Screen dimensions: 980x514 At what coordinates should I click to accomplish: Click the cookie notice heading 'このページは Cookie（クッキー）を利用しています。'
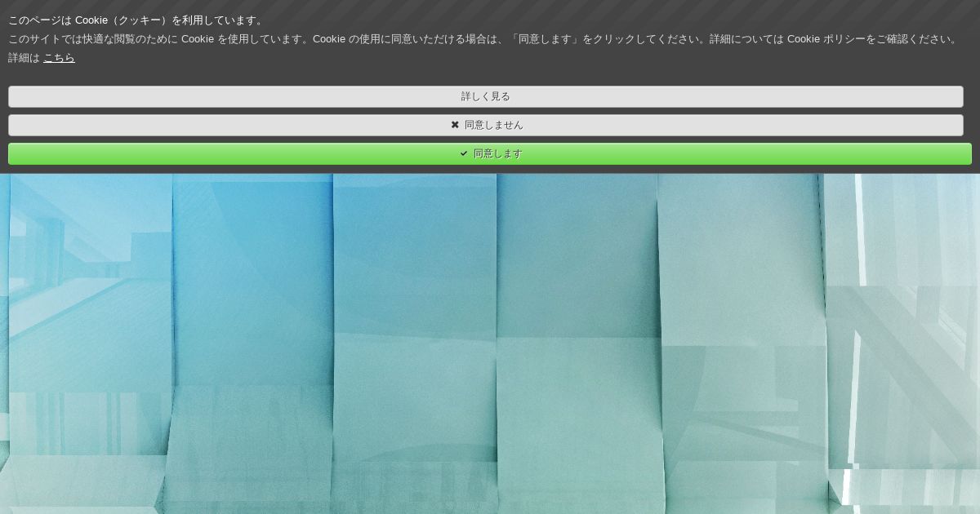click(x=137, y=20)
